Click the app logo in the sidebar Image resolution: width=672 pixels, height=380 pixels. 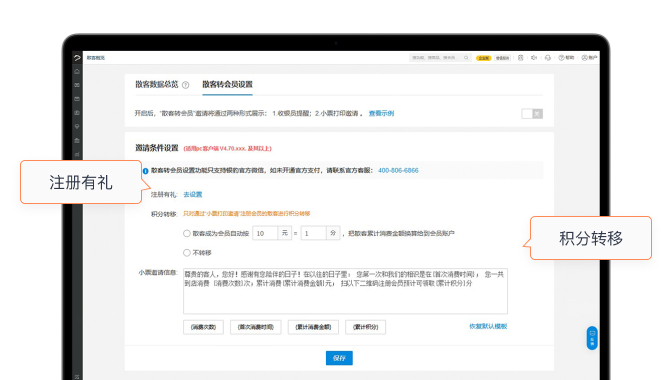pyautogui.click(x=77, y=58)
